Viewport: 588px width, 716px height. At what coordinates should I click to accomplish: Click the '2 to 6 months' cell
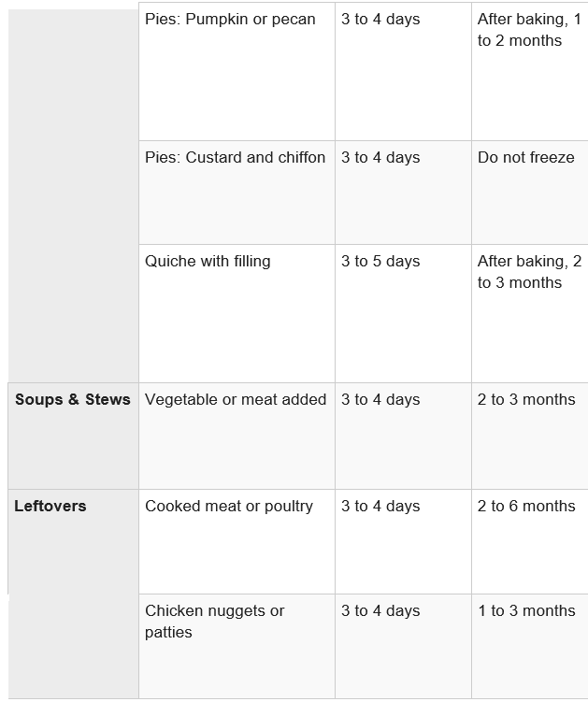click(x=529, y=541)
